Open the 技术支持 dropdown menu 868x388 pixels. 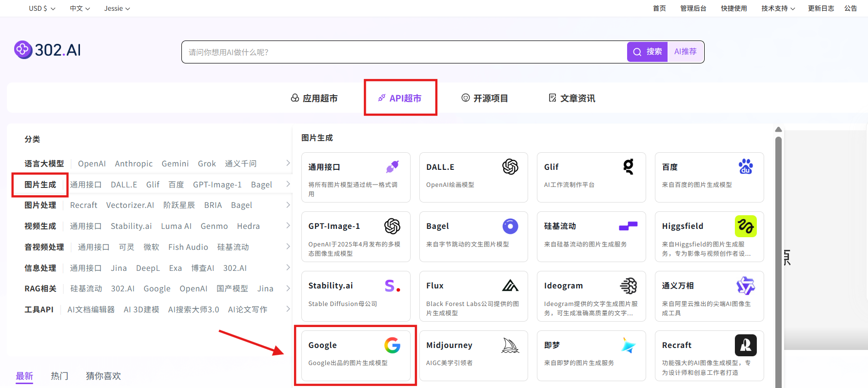pyautogui.click(x=778, y=8)
